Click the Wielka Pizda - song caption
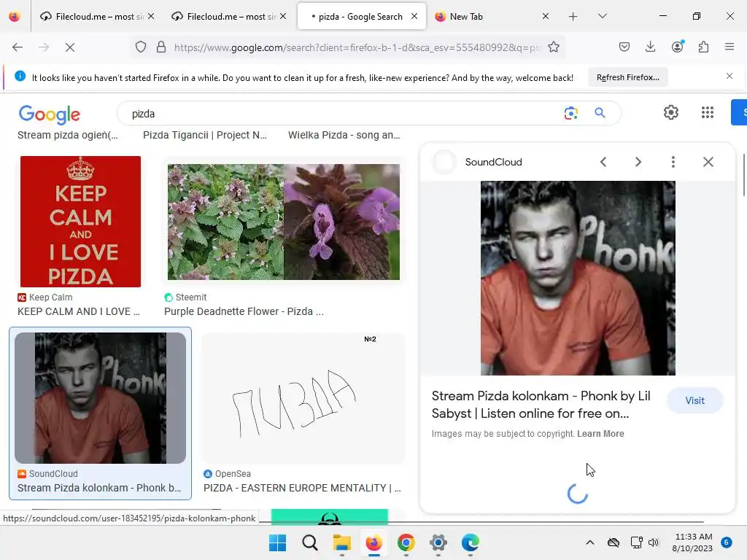 (344, 135)
